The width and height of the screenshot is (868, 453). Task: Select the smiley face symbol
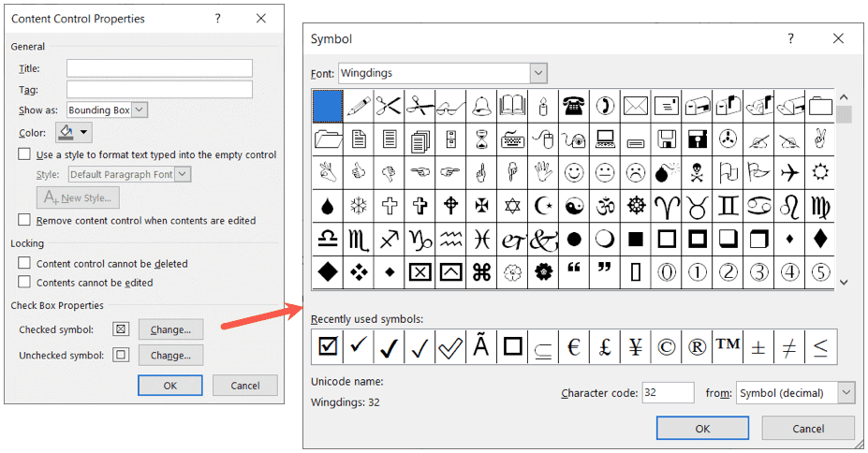(574, 173)
